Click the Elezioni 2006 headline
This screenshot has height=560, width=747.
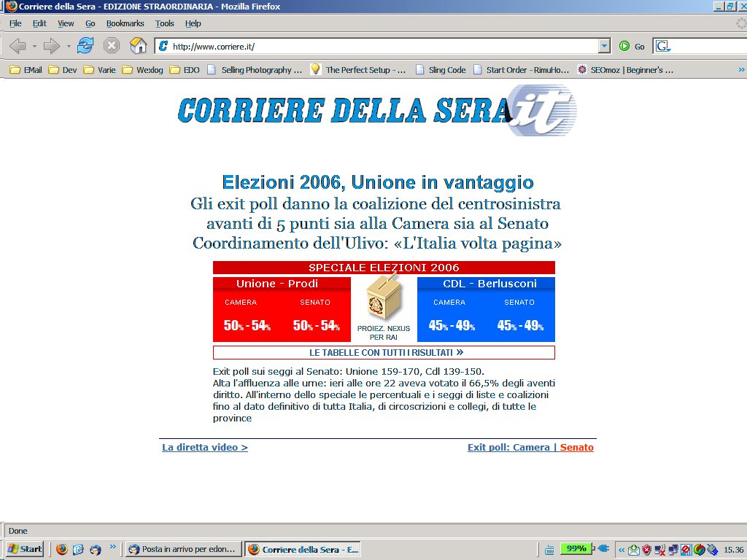(x=378, y=182)
